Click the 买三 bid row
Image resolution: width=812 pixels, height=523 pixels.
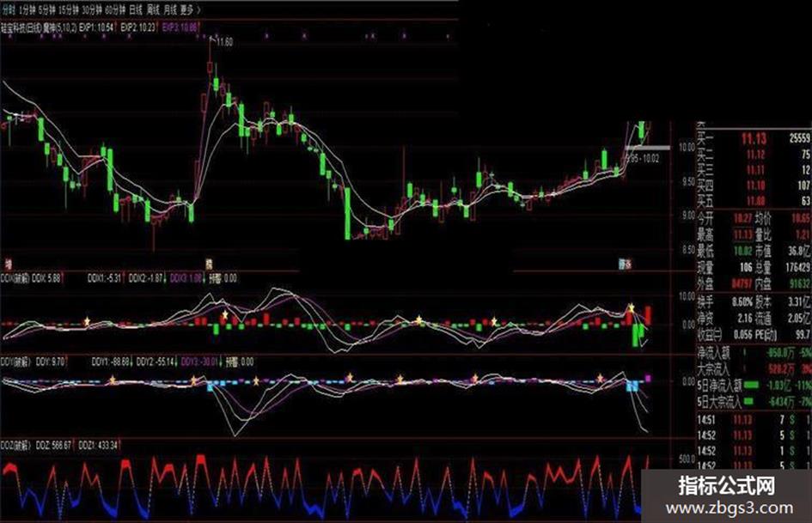pos(754,170)
